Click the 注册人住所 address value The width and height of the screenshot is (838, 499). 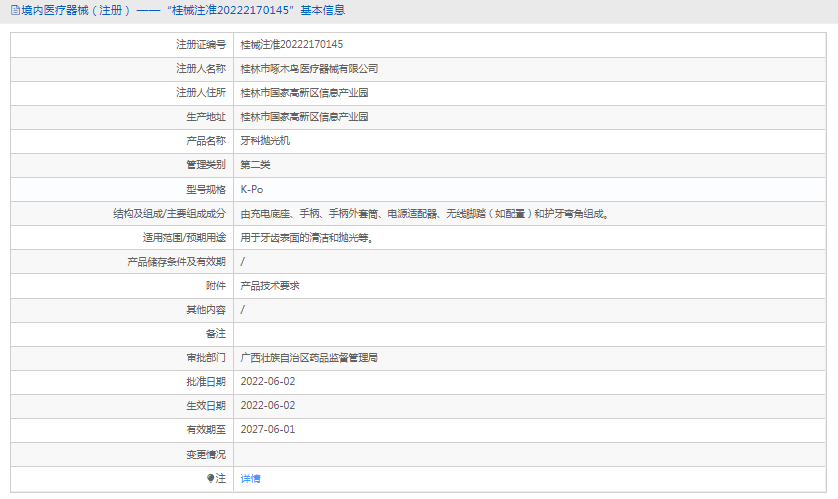tap(304, 92)
